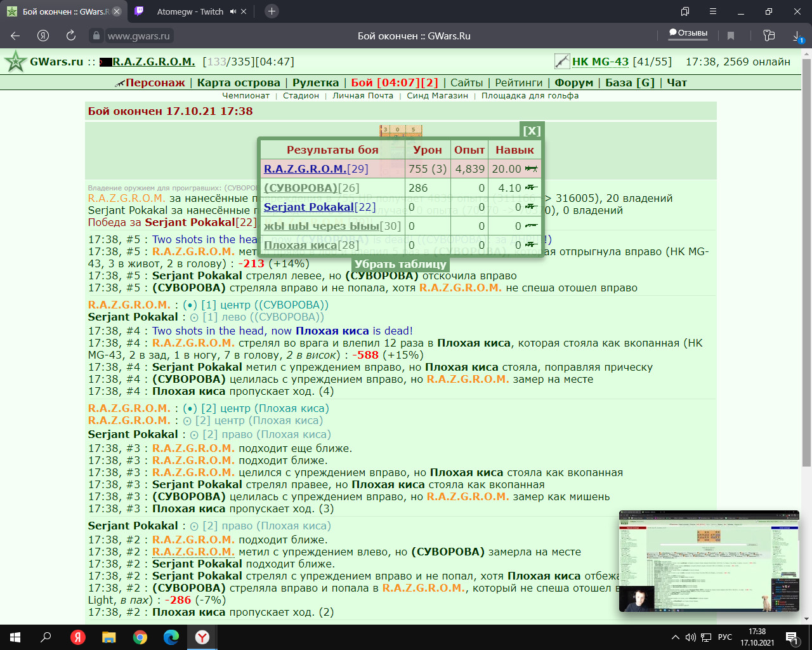The image size is (812, 650).
Task: Open a new browser tab
Action: pos(272,11)
